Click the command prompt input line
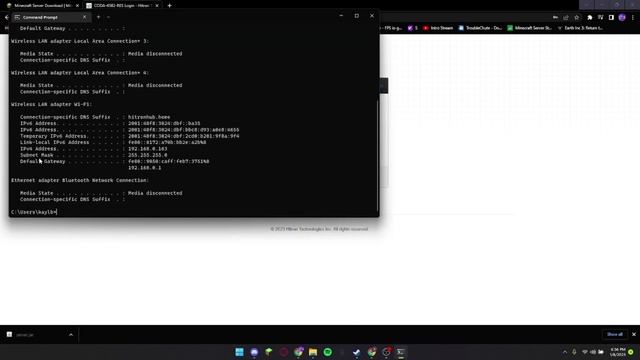 [x=34, y=212]
